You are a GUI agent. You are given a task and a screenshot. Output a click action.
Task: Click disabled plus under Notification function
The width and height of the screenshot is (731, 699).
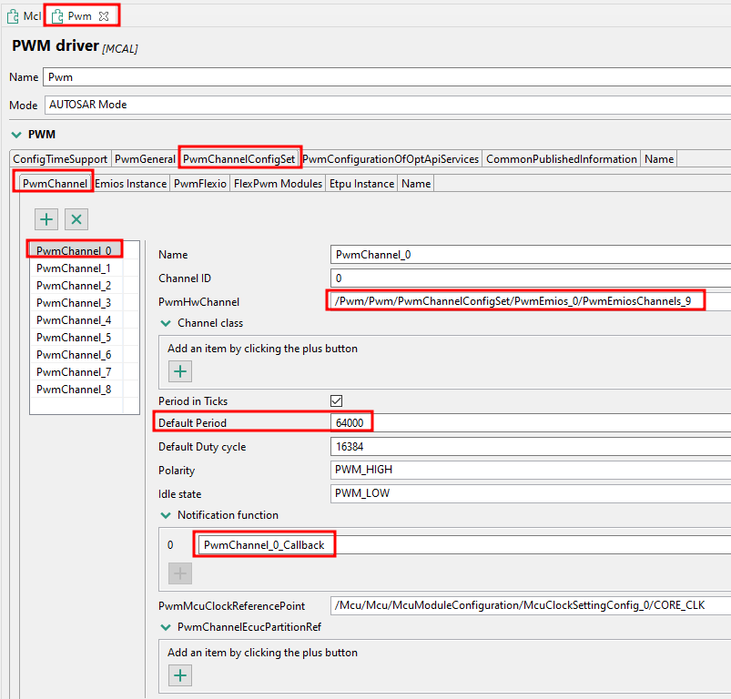click(x=180, y=573)
